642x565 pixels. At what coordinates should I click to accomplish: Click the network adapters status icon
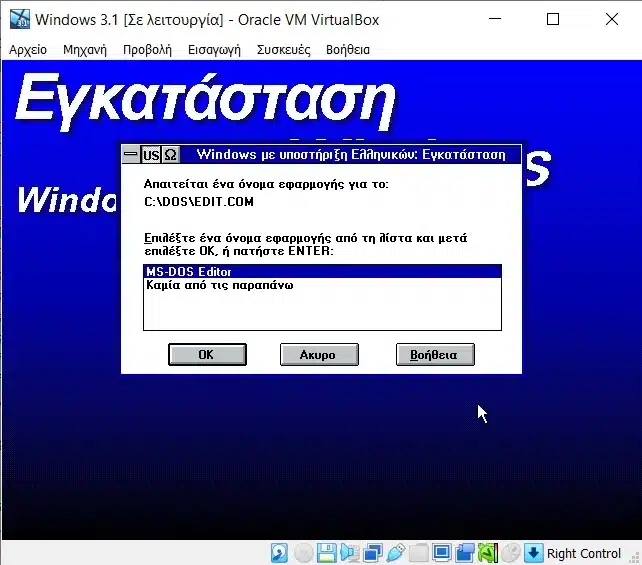[x=373, y=554]
